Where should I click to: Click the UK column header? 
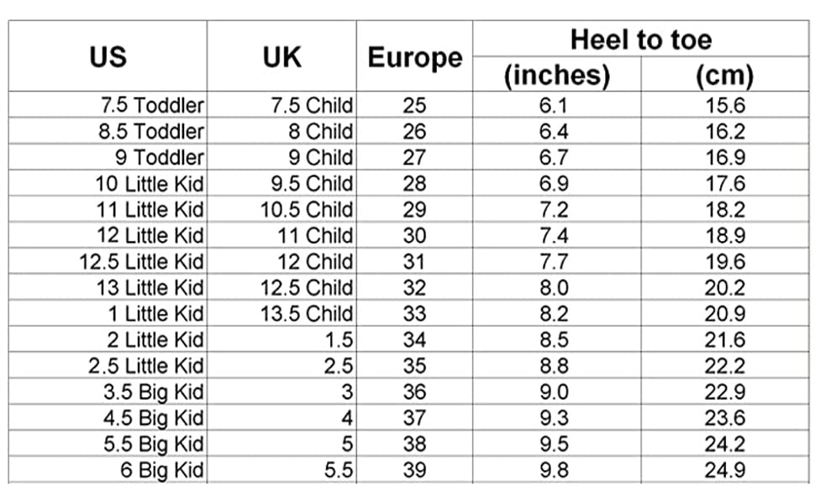281,56
